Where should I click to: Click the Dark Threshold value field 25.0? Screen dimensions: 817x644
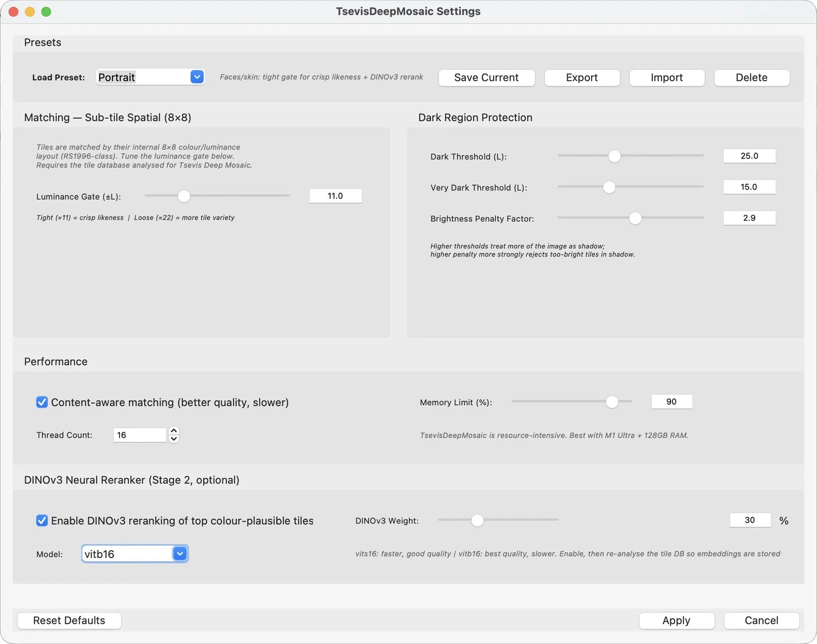pyautogui.click(x=749, y=156)
